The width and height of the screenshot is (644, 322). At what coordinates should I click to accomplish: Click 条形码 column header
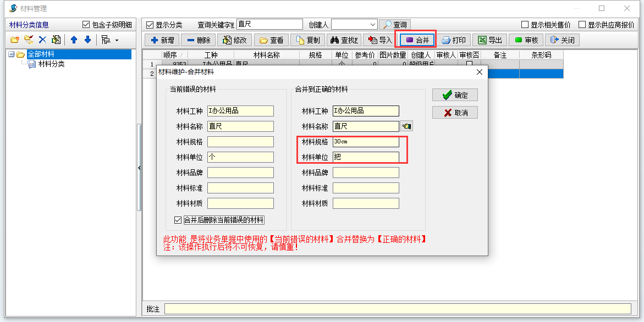tap(541, 54)
